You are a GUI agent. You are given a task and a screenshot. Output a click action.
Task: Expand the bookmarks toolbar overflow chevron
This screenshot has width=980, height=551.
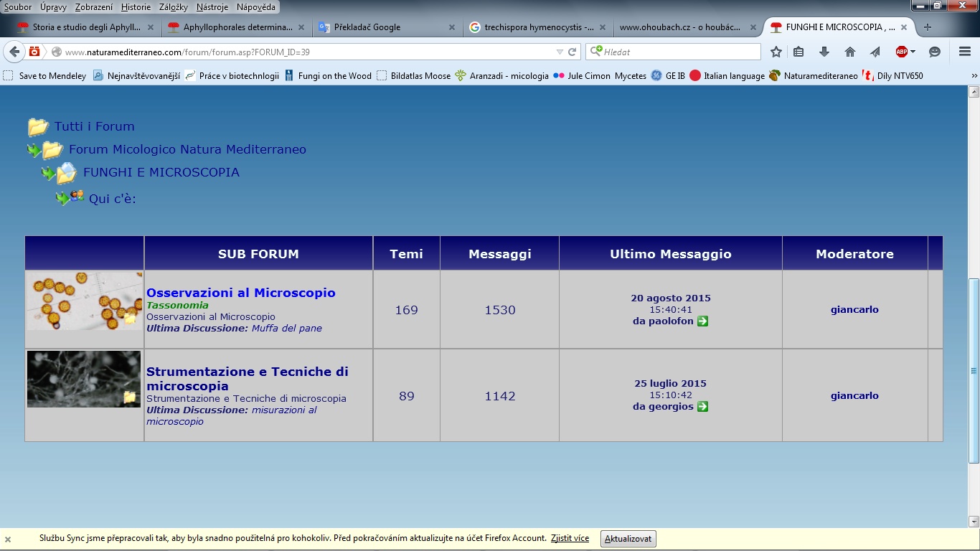(974, 75)
